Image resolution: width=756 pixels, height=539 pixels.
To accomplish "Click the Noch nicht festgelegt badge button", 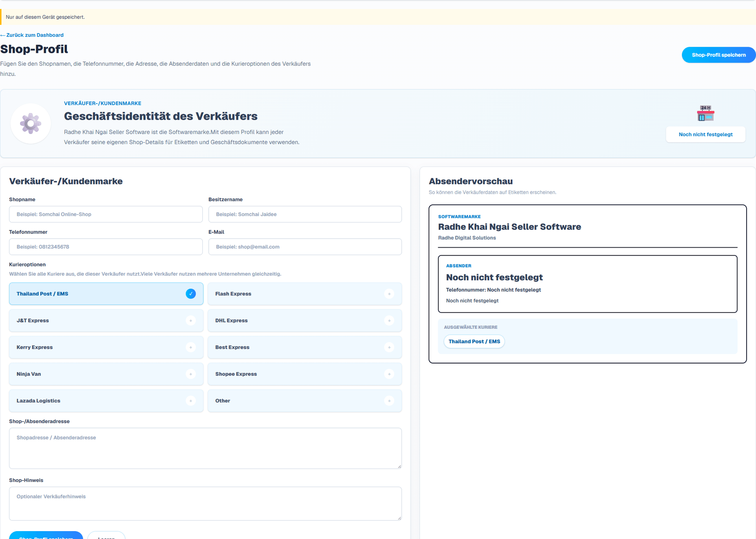I will tap(706, 134).
